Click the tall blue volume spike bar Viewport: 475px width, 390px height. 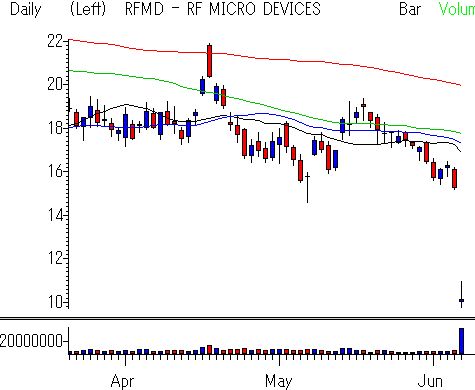461,341
